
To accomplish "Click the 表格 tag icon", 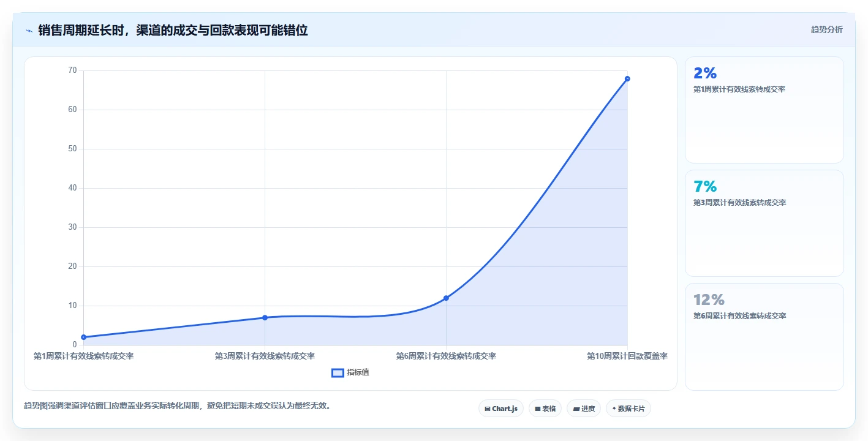I will (538, 409).
